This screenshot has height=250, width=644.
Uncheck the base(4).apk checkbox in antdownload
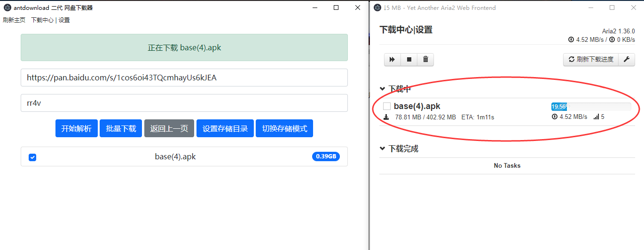(x=32, y=157)
